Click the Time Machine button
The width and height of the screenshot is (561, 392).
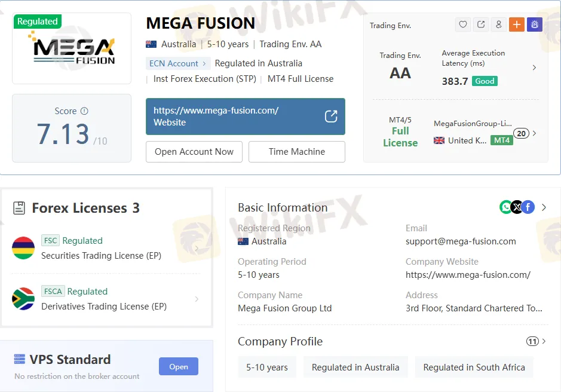coord(296,152)
